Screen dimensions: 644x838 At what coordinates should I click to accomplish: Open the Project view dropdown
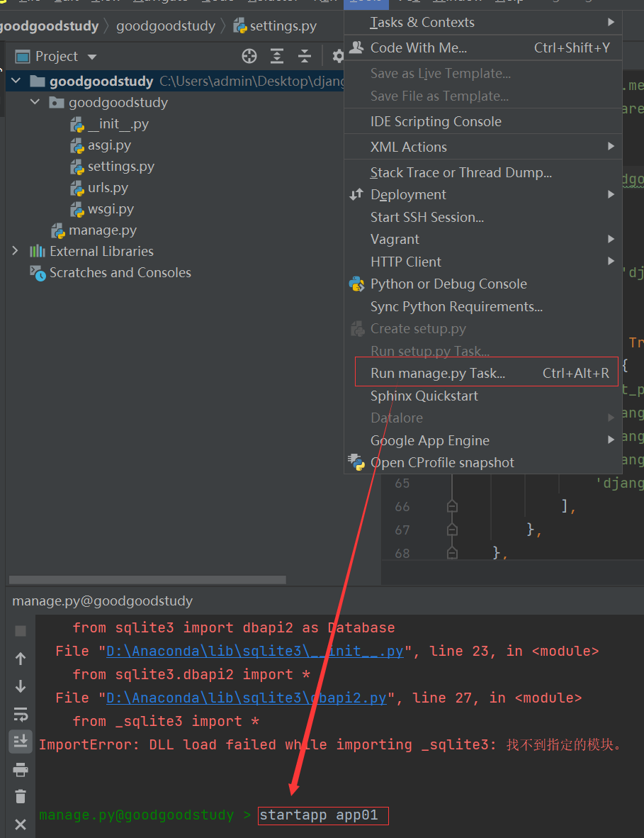coord(91,57)
